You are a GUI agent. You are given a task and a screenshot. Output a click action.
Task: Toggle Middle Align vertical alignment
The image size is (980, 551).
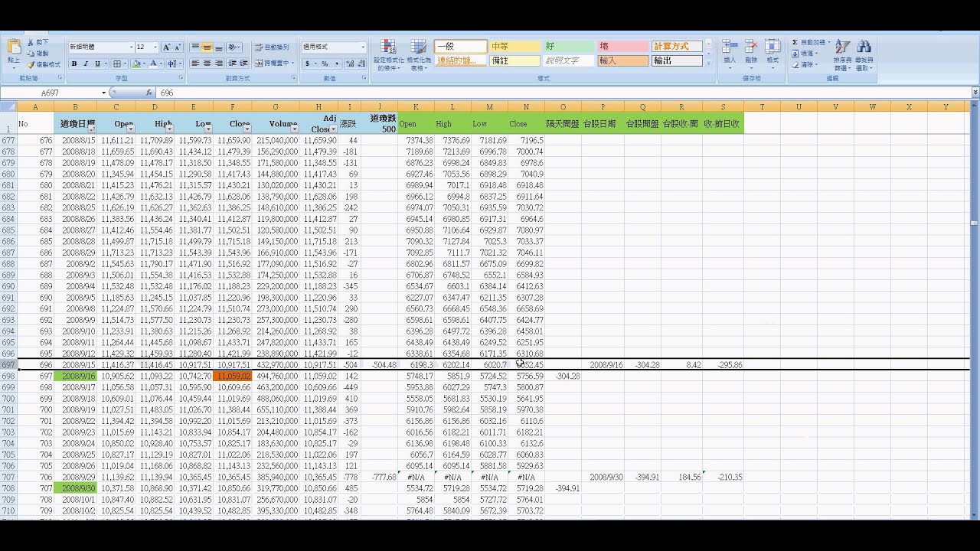(x=207, y=47)
